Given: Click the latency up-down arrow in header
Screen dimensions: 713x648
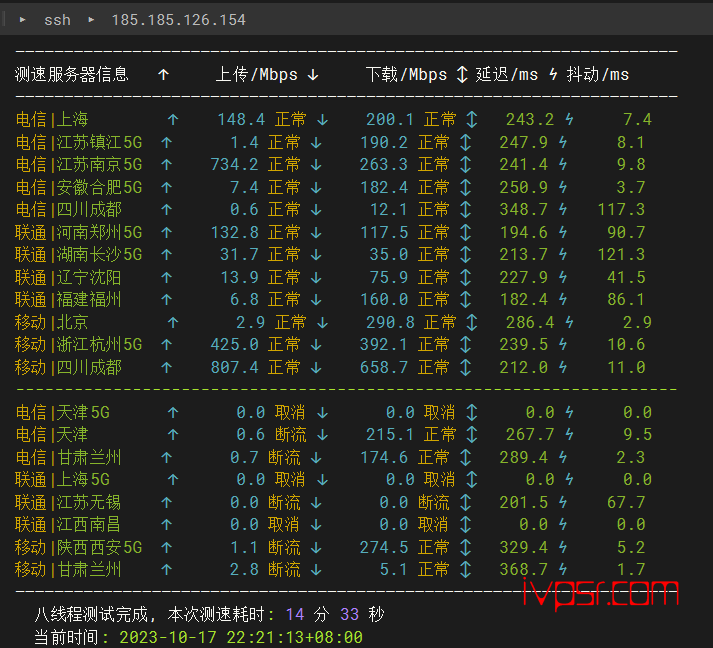Looking at the screenshot, I should [x=462, y=74].
